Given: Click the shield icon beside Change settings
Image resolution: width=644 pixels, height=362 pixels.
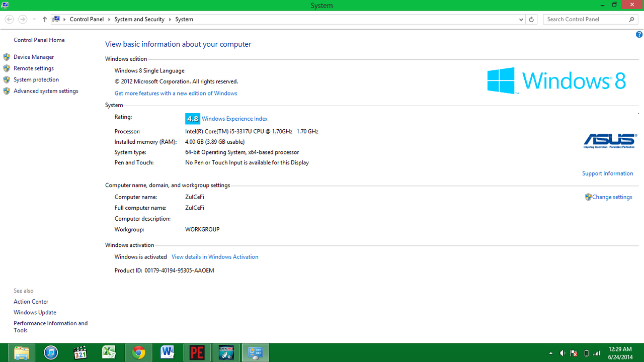Looking at the screenshot, I should (588, 197).
